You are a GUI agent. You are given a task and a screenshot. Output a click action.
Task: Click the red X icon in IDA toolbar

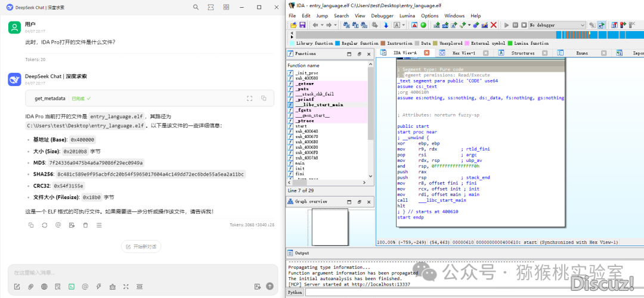[x=494, y=25]
